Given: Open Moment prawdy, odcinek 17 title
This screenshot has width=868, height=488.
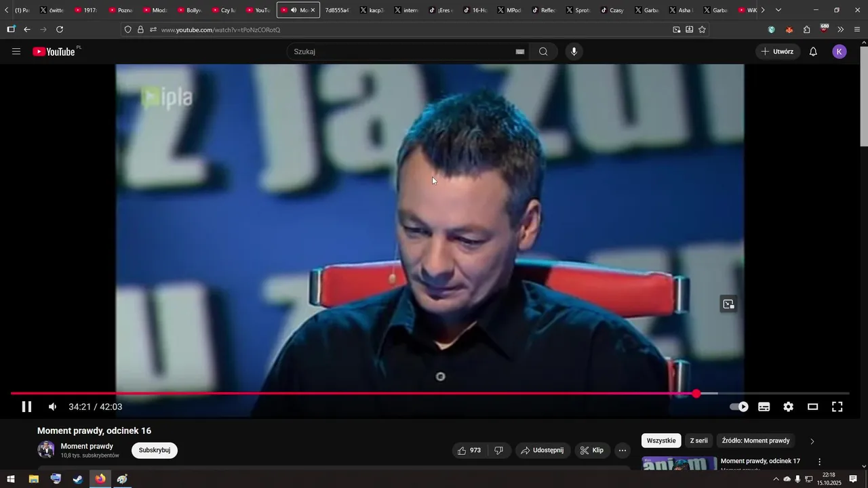Looking at the screenshot, I should click(760, 461).
